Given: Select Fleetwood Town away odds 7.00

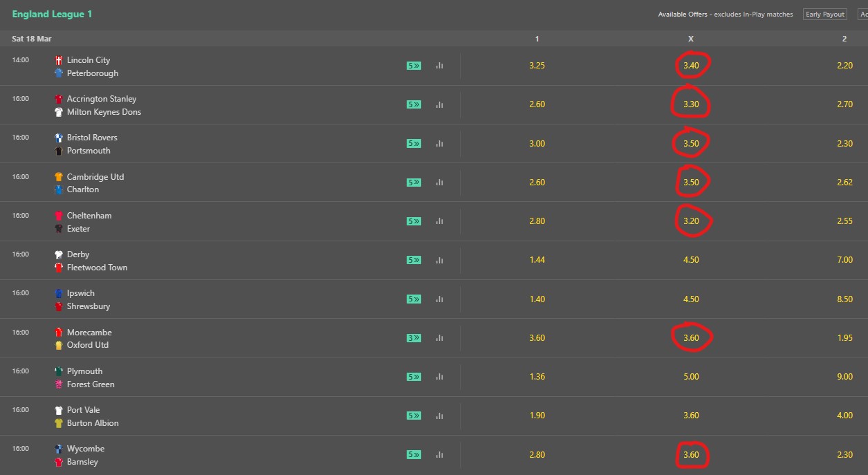Looking at the screenshot, I should click(844, 260).
